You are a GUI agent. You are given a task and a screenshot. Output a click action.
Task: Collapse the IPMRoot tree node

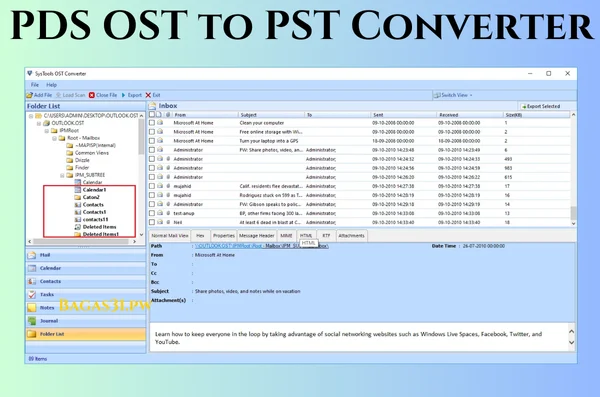[x=47, y=131]
